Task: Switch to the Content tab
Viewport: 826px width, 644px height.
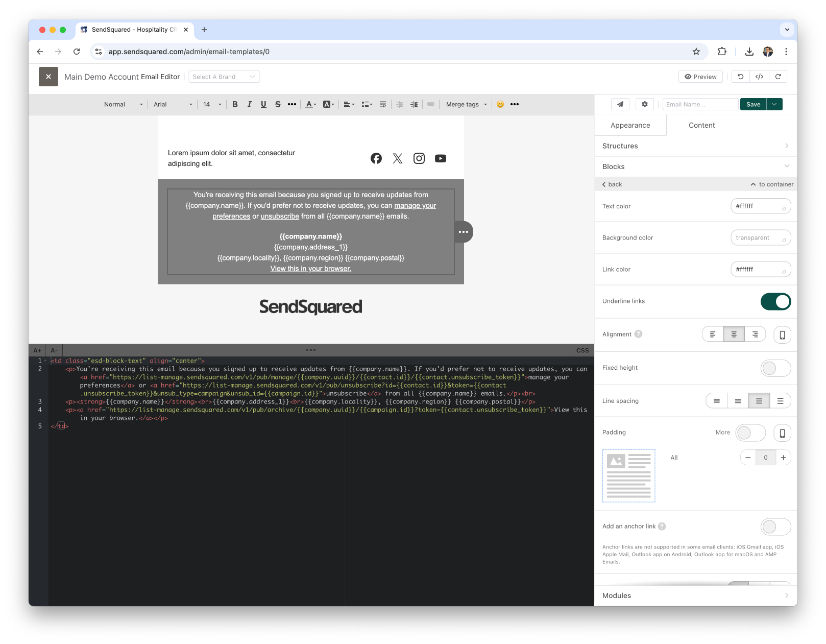Action: (702, 125)
